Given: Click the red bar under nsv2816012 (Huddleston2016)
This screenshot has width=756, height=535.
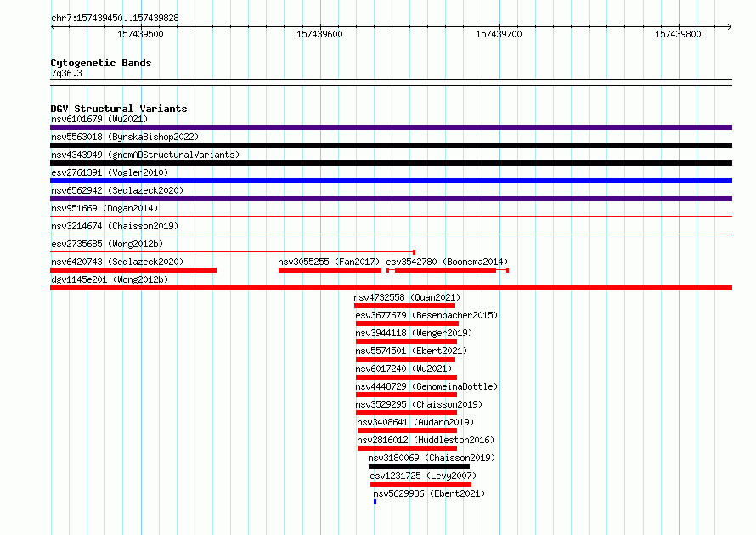Looking at the screenshot, I should coord(408,448).
